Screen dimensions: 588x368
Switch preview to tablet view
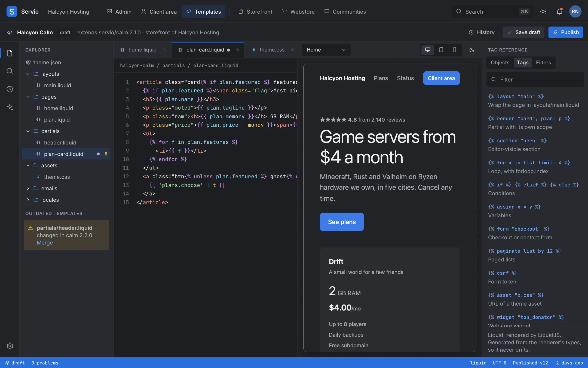click(441, 50)
